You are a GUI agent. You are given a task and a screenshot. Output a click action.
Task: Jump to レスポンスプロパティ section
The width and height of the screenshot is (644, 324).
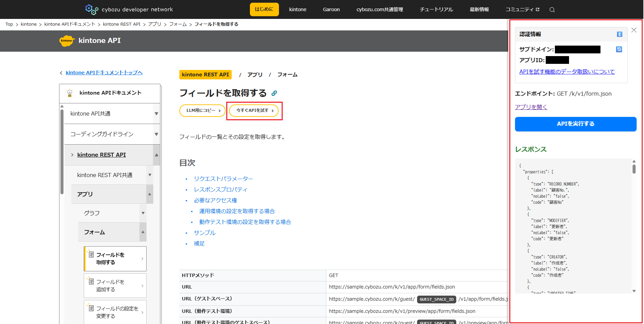[221, 190]
